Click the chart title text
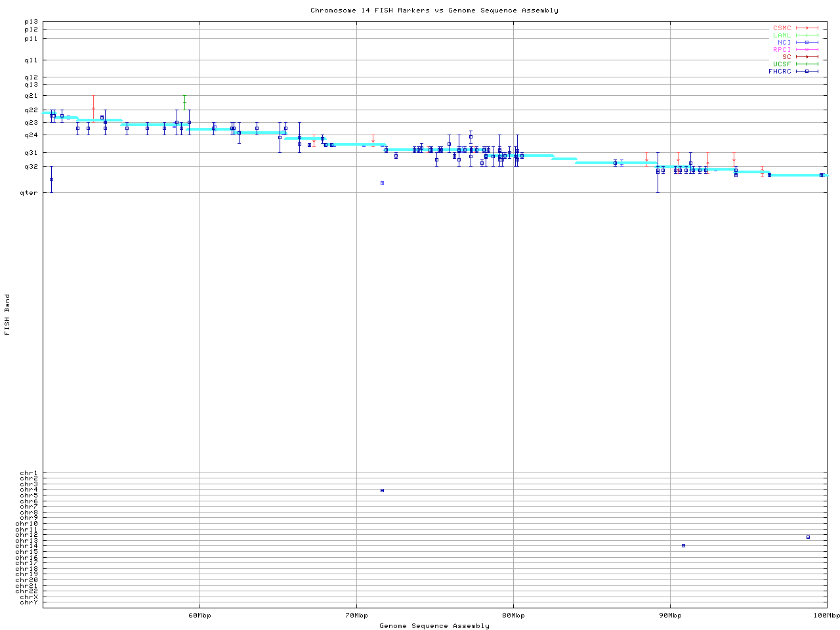This screenshot has height=630, width=840. (434, 10)
